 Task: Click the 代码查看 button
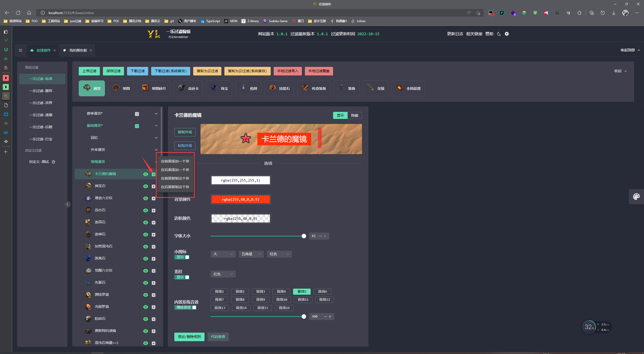(x=218, y=337)
